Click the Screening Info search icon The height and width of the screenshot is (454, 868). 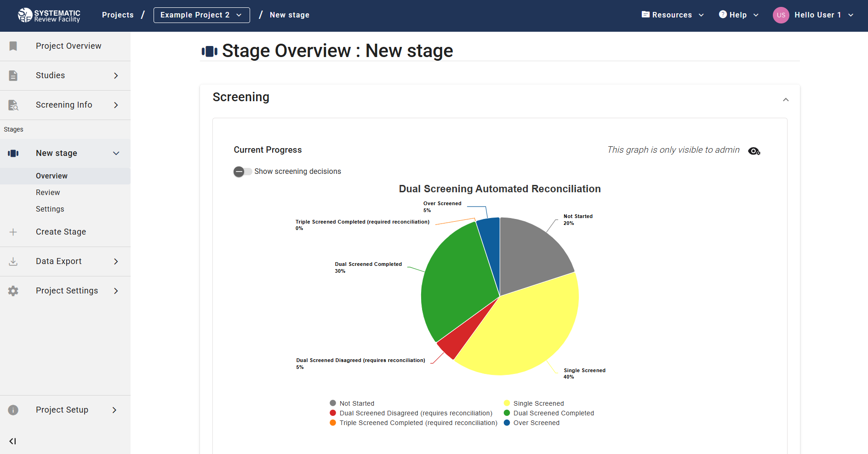click(13, 105)
